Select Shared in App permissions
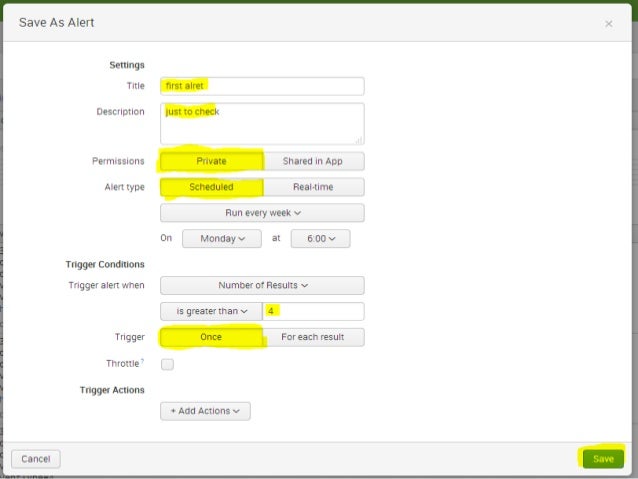638x479 pixels. pos(313,161)
